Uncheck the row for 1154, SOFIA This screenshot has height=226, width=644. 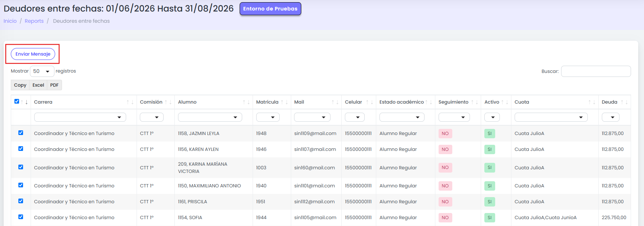click(x=21, y=217)
